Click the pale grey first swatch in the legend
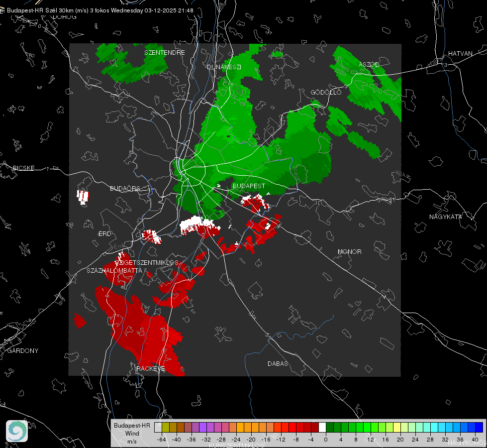 (x=158, y=428)
